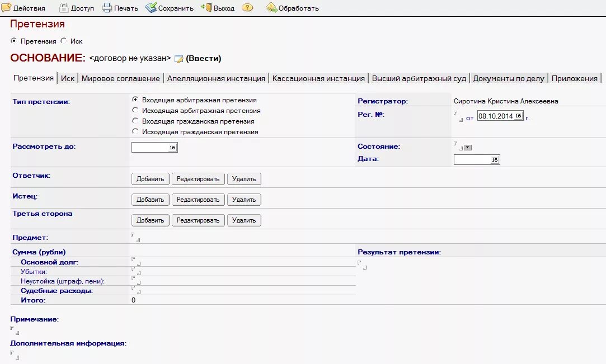The image size is (606, 364).
Task: Click the Сохранить save icon
Action: [151, 7]
